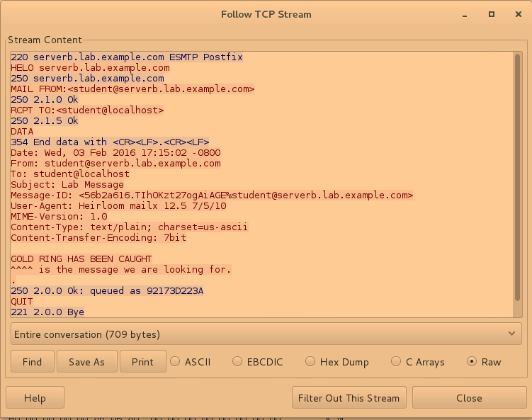Minimize the Follow TCP Stream window

pyautogui.click(x=464, y=14)
